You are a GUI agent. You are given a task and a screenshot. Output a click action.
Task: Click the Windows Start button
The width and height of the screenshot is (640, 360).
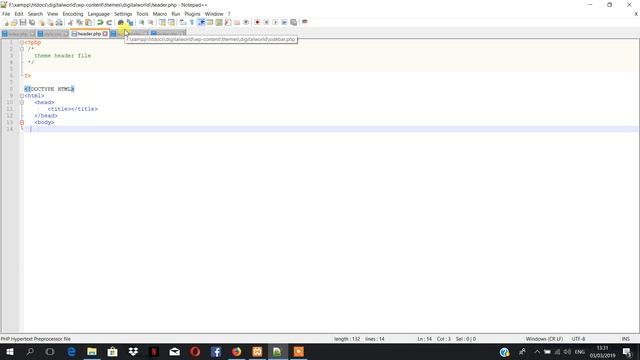(10, 352)
